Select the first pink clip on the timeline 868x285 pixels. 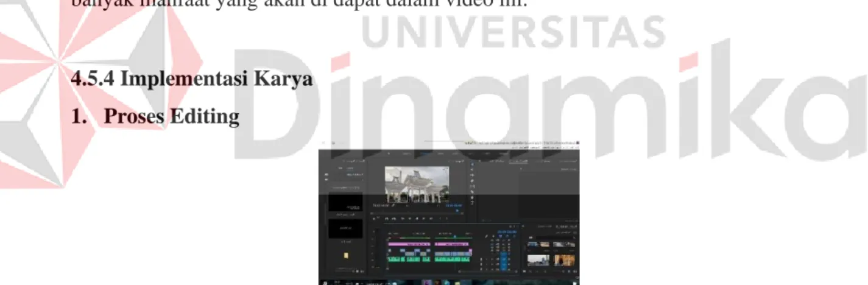[409, 244]
